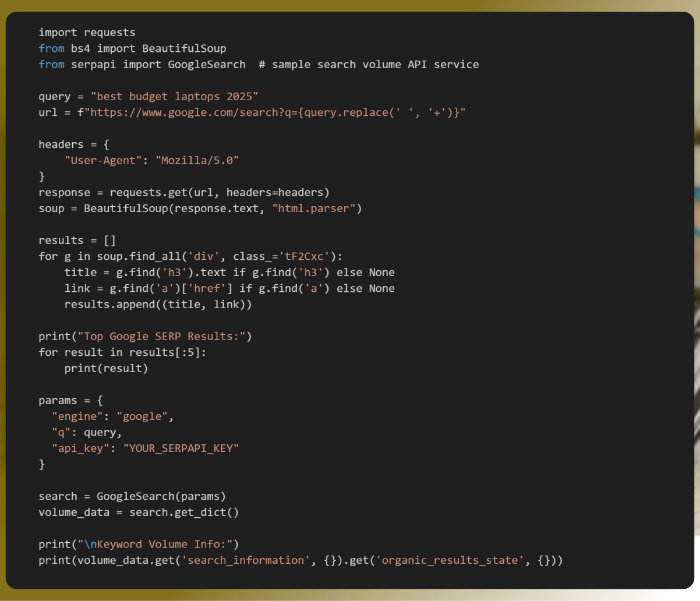Click the "YOUR_SERPAPI_KEY" placeholder string

(181, 448)
